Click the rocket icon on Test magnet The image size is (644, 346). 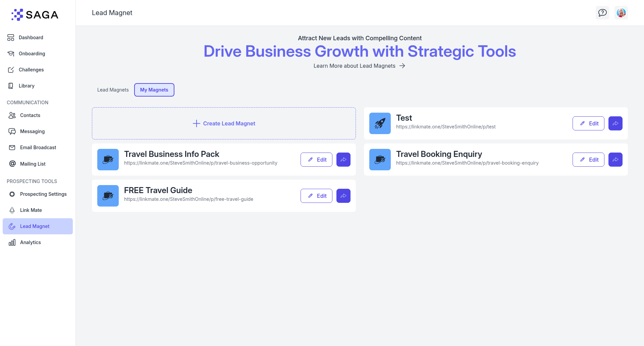pyautogui.click(x=380, y=123)
